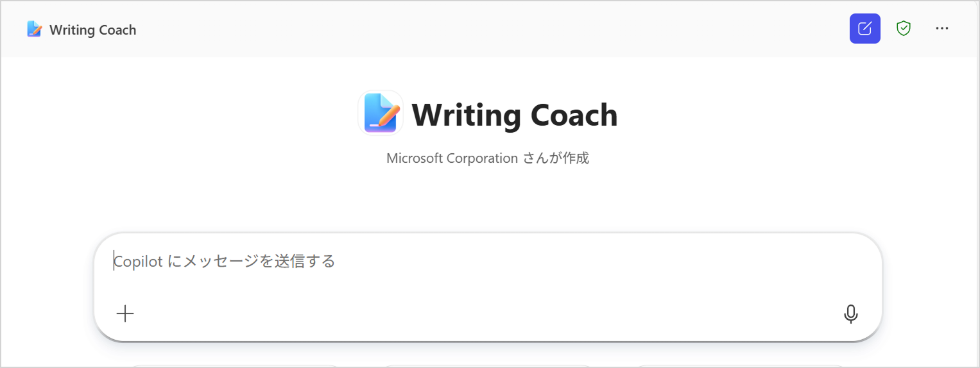Select the large Writing Coach heading
The image size is (980, 368).
click(514, 115)
